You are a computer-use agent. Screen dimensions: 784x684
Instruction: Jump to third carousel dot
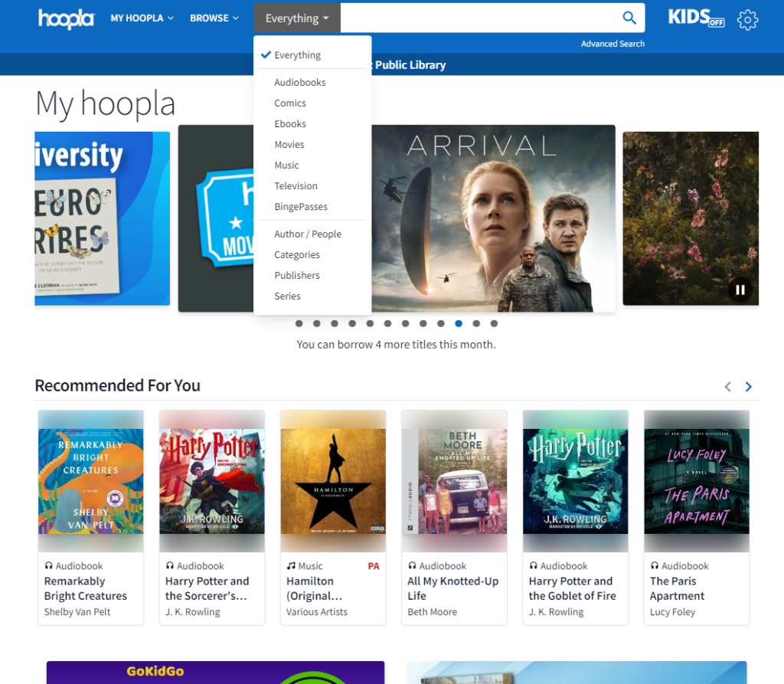pyautogui.click(x=335, y=324)
